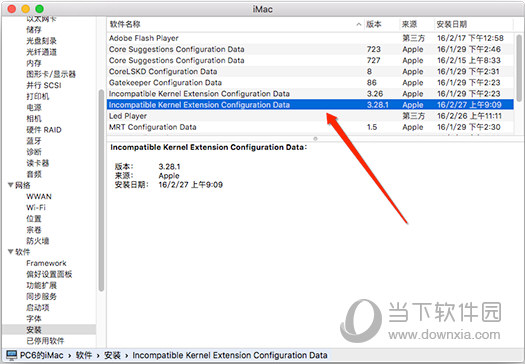The height and width of the screenshot is (364, 525).
Task: Click 安装 in the bottom path bar
Action: pos(112,355)
